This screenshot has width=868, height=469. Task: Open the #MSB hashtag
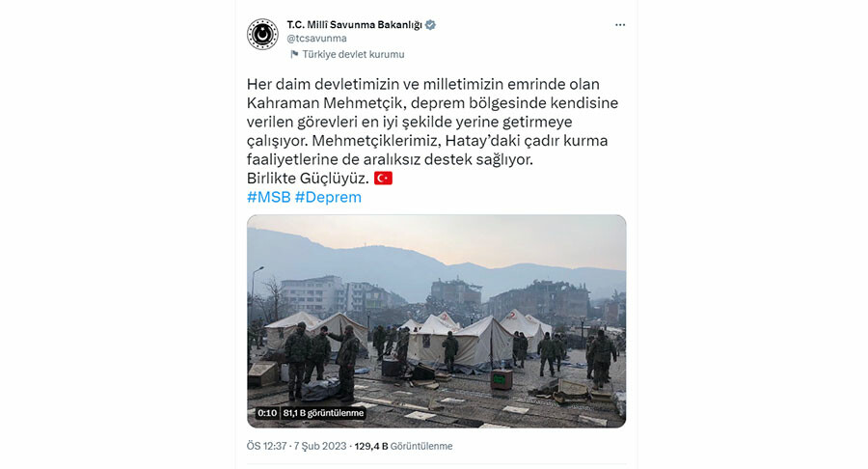pos(268,197)
